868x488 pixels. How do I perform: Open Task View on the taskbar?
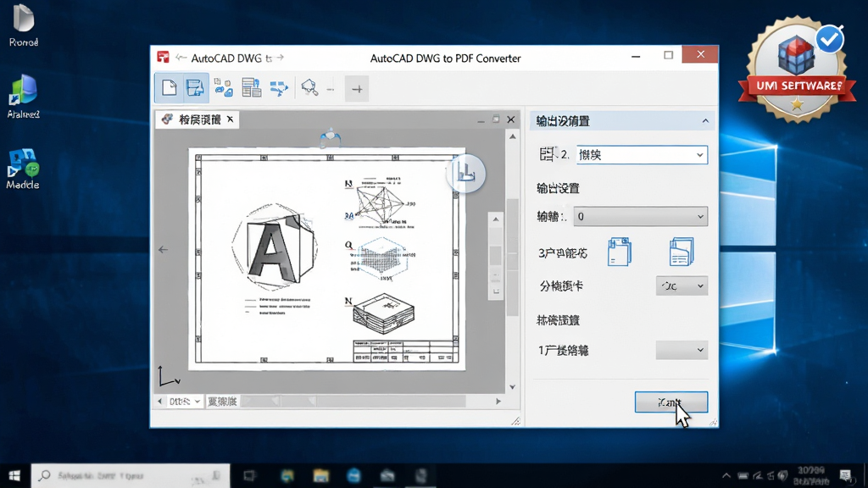pos(250,475)
